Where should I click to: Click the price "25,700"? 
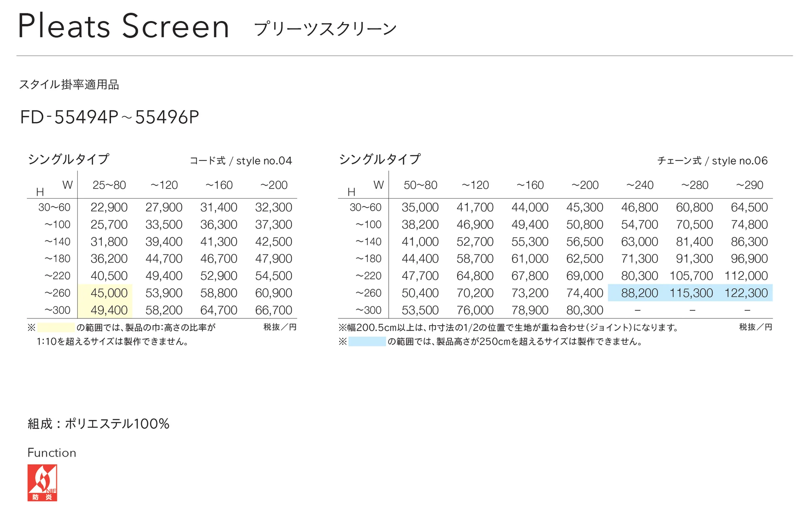point(109,225)
